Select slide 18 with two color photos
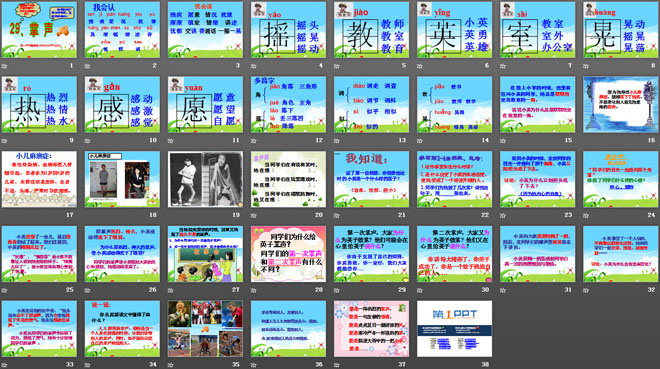 click(122, 179)
